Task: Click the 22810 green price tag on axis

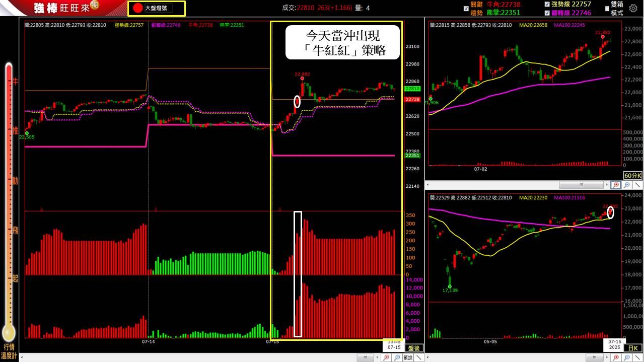Action: (412, 89)
